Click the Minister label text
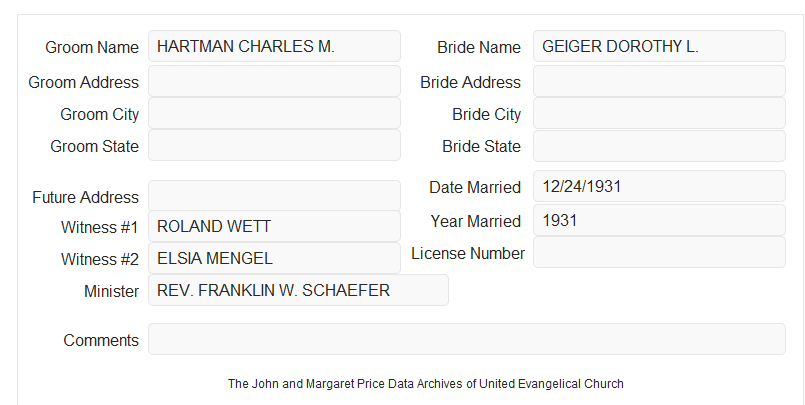 [x=111, y=292]
